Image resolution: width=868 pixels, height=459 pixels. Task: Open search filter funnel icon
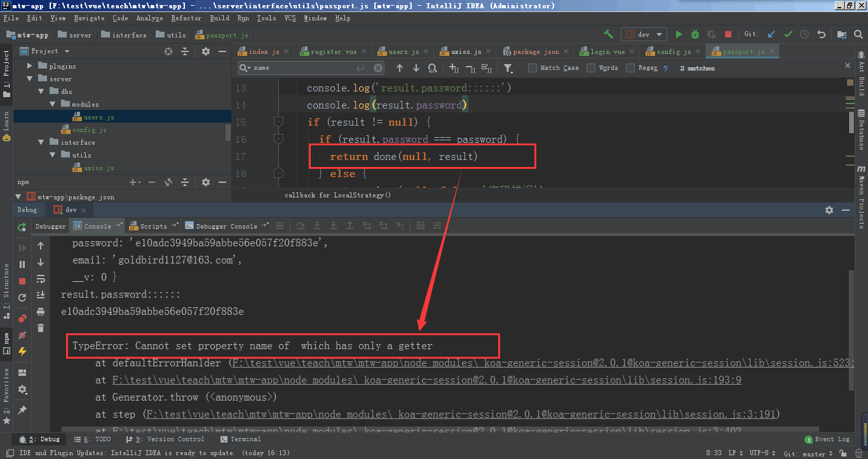click(508, 68)
